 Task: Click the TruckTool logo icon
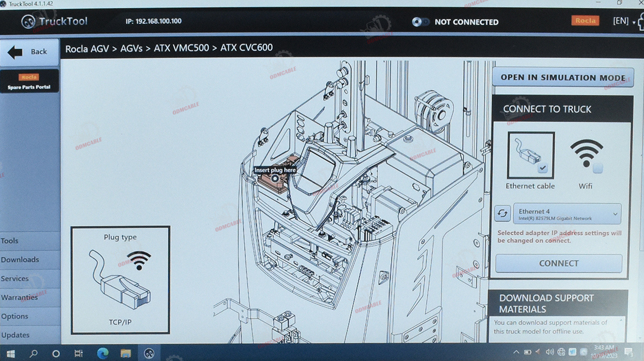point(28,21)
